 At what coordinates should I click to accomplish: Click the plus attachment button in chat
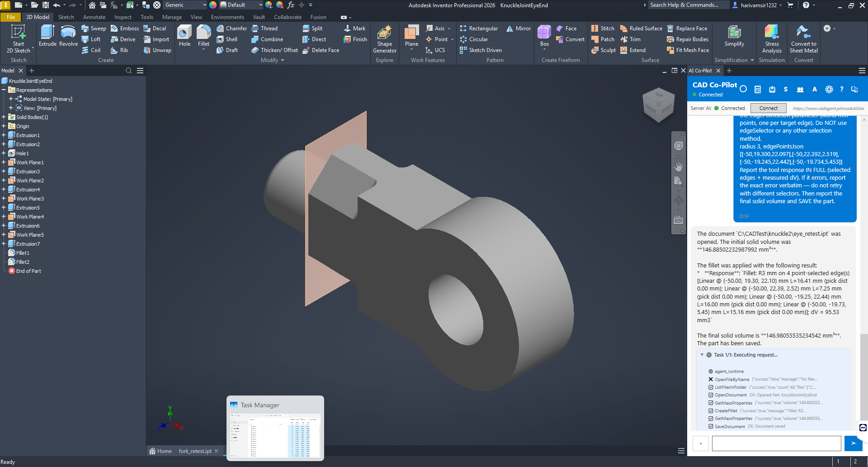(700, 443)
